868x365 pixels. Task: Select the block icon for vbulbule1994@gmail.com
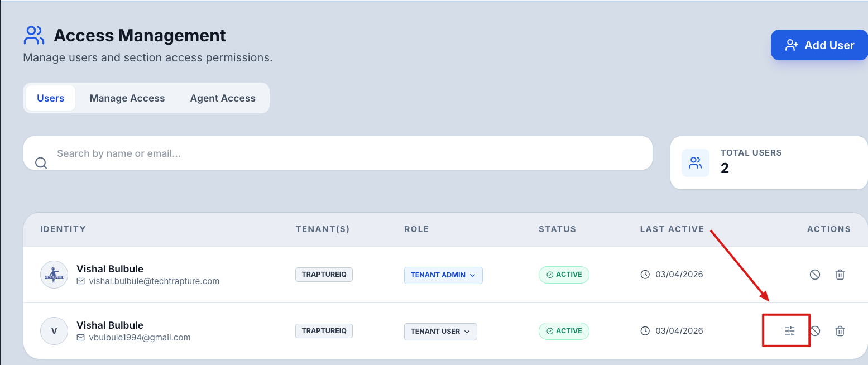(814, 330)
